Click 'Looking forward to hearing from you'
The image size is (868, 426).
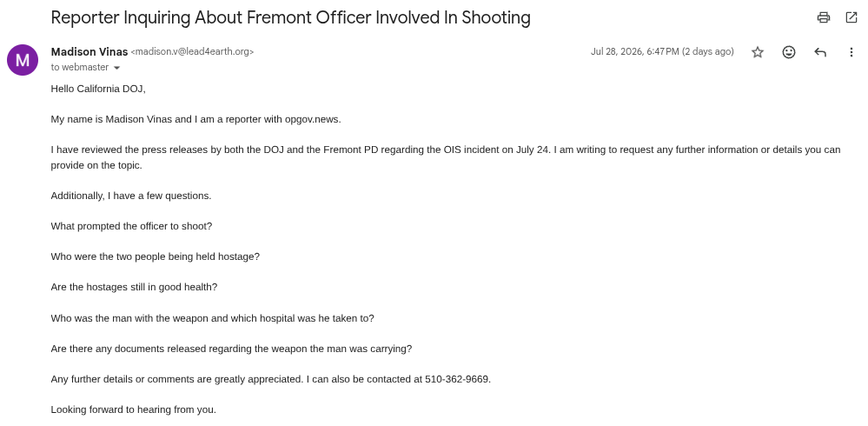coord(134,409)
